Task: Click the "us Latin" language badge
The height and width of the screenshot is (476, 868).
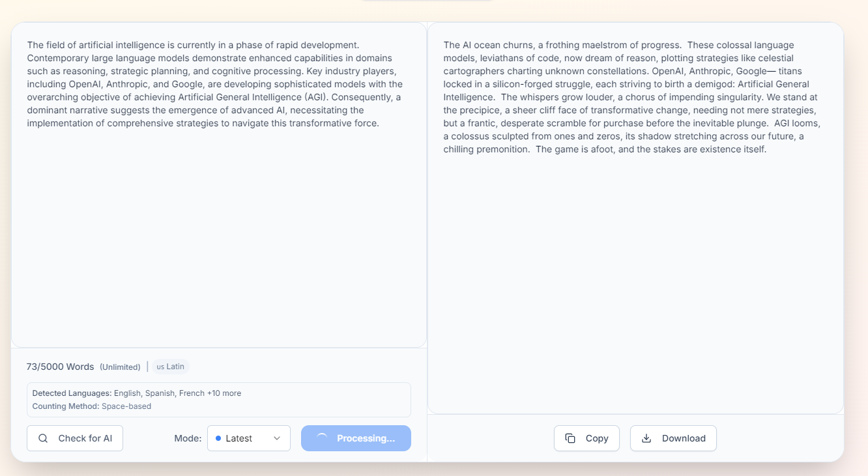Action: (169, 366)
